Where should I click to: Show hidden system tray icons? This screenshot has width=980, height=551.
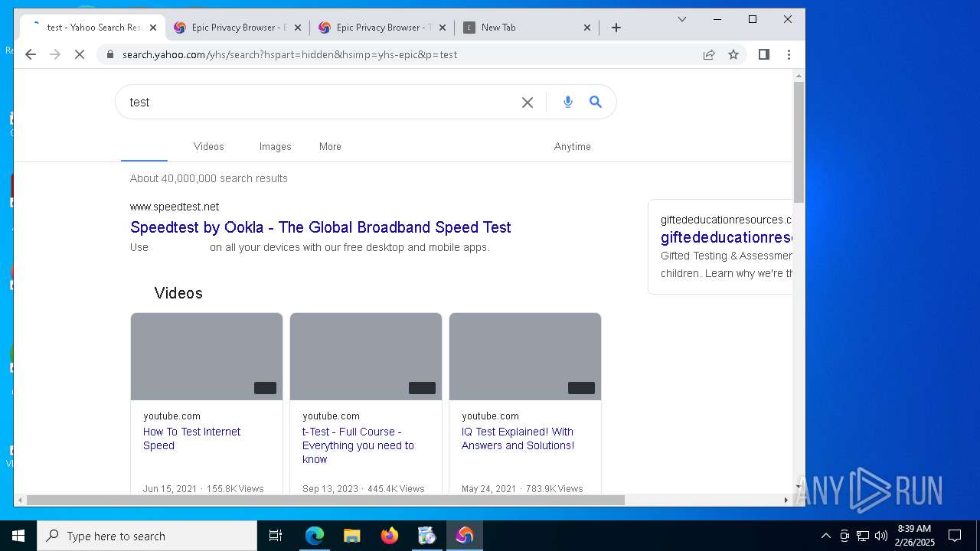point(825,536)
